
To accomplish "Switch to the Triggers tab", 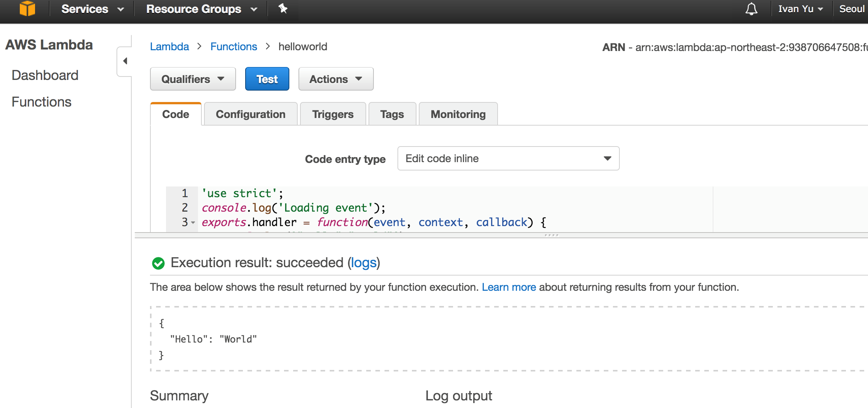I will point(333,114).
